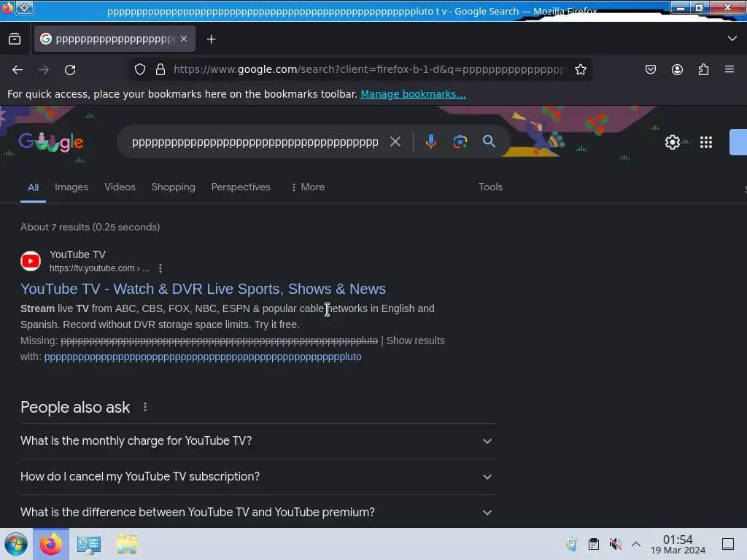Click the address bar URL field
The height and width of the screenshot is (560, 747).
[370, 69]
